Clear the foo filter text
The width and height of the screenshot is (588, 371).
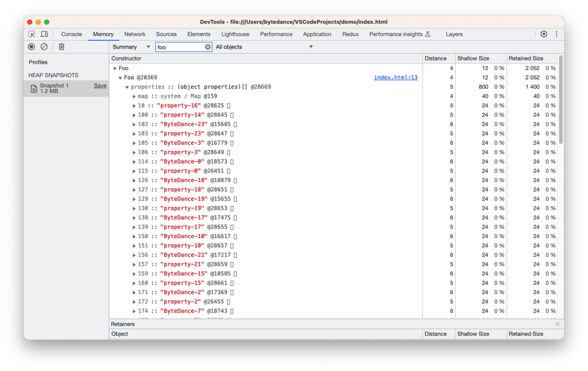click(208, 47)
